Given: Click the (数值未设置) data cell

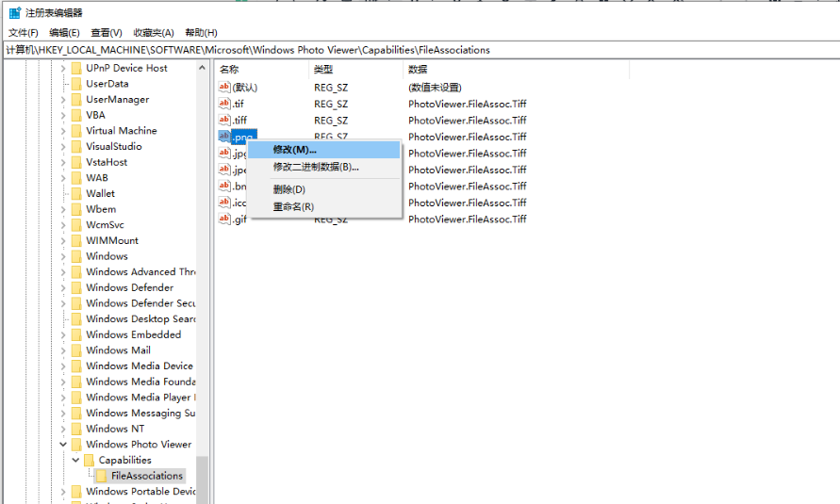Looking at the screenshot, I should (x=435, y=88).
